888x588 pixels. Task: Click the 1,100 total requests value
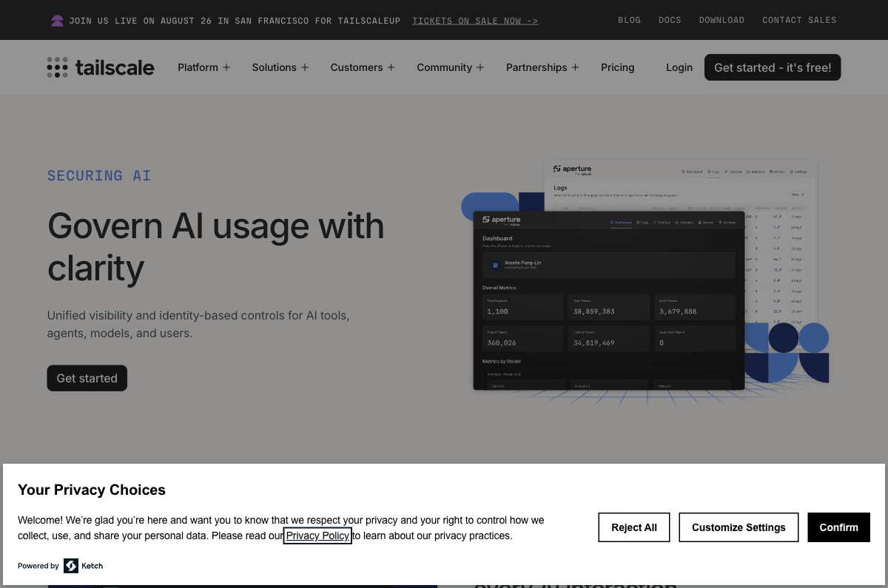click(x=497, y=311)
